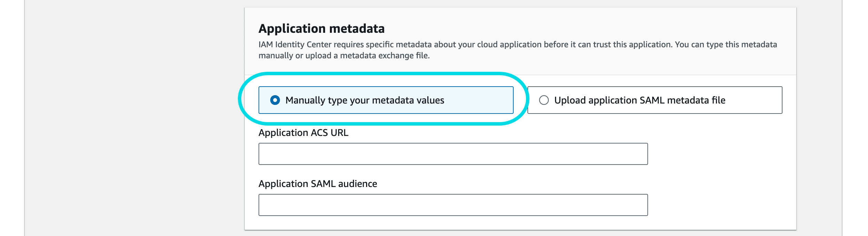Select Manually type your metadata values option
Screen dimensions: 868x236
click(386, 100)
